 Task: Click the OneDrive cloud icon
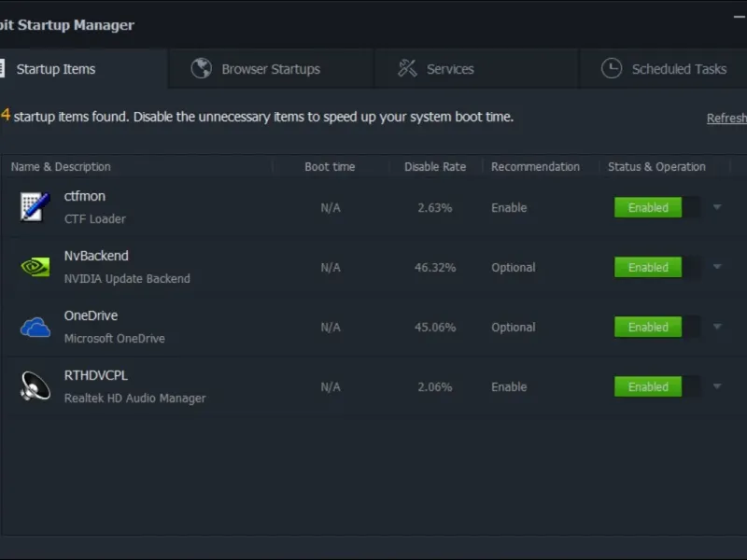tap(35, 327)
